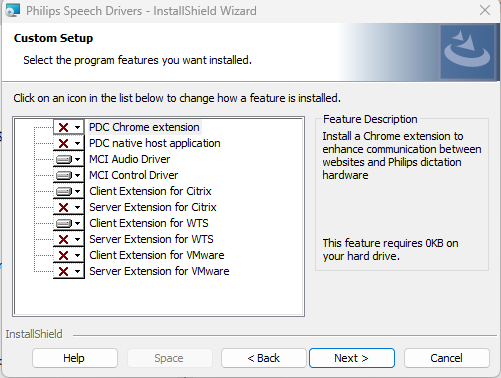This screenshot has height=378, width=501.
Task: Click the red X icon for PDC Chrome extension
Action: point(63,127)
